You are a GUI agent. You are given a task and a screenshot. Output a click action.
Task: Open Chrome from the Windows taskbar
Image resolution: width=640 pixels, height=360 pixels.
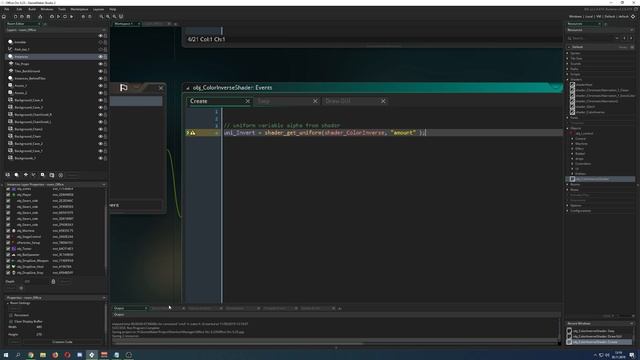click(x=31, y=355)
